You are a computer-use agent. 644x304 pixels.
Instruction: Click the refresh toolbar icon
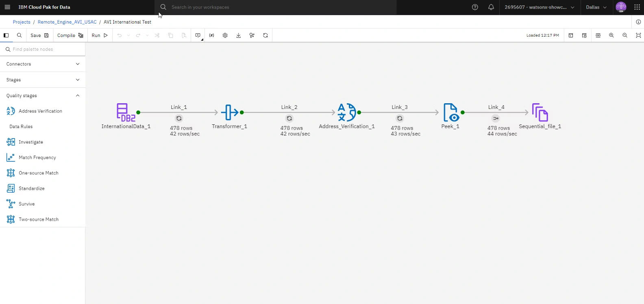(x=265, y=35)
